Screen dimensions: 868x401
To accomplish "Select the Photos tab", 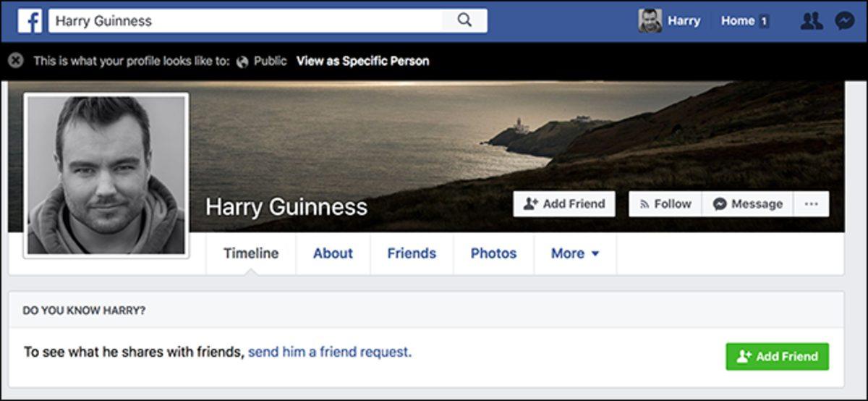I will 493,253.
